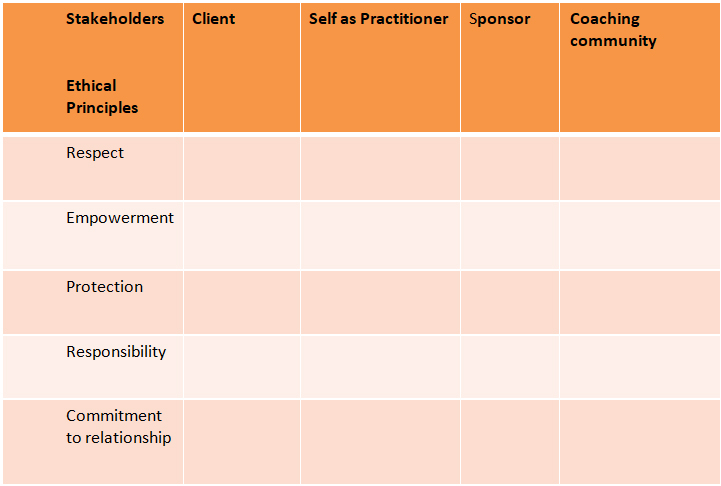721x486 pixels.
Task: Click the Client column header
Action: pyautogui.click(x=213, y=19)
